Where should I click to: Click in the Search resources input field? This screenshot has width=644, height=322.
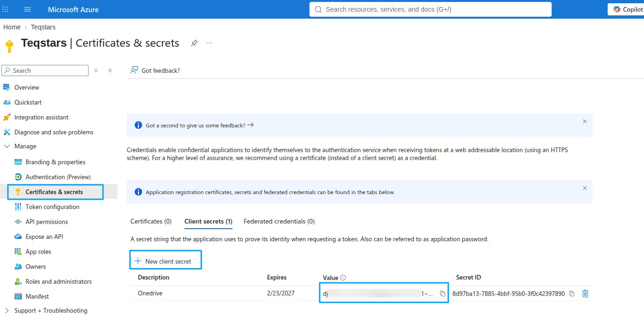(431, 9)
